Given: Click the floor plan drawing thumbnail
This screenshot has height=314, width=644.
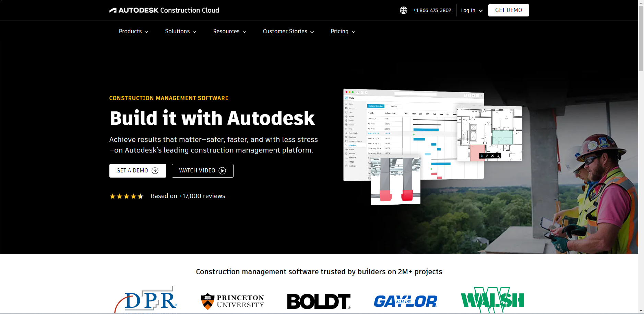Looking at the screenshot, I should pyautogui.click(x=490, y=134).
